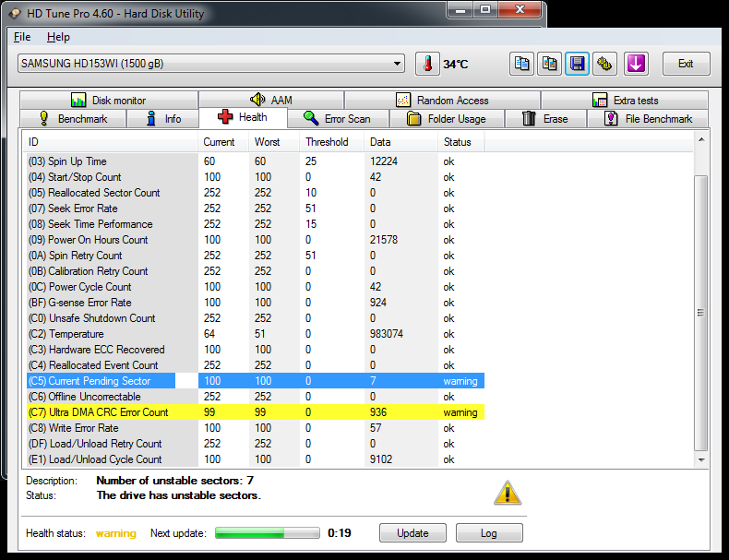Switch to the AAM tab
729x560 pixels.
pyautogui.click(x=271, y=100)
